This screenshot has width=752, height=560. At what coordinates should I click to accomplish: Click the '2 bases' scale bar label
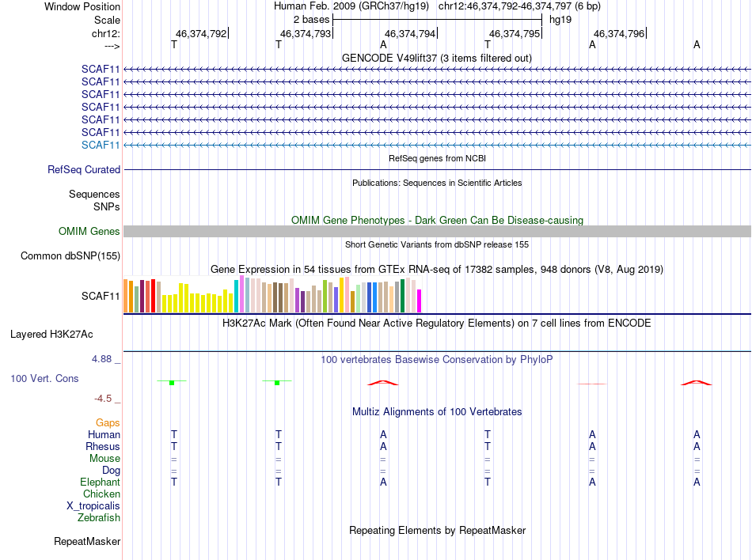click(x=312, y=20)
